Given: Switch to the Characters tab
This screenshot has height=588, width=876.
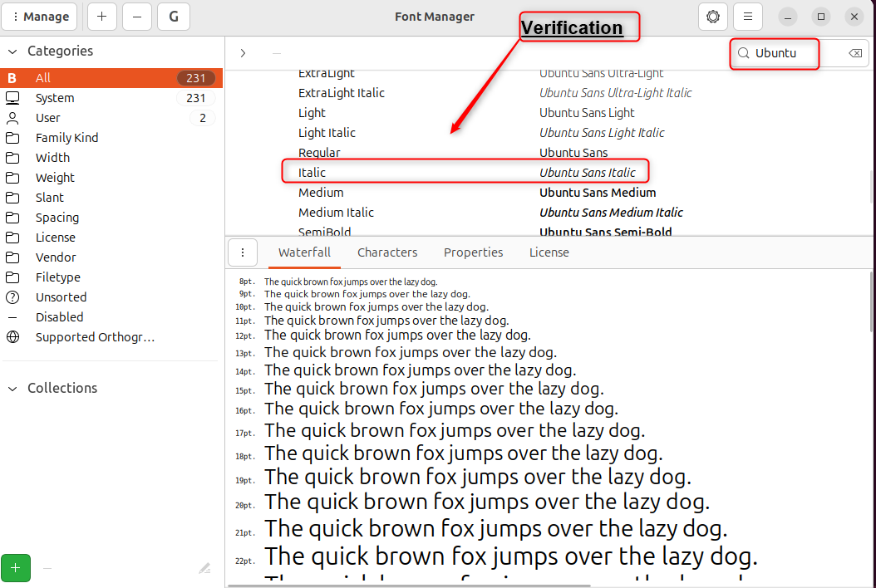Looking at the screenshot, I should [387, 252].
